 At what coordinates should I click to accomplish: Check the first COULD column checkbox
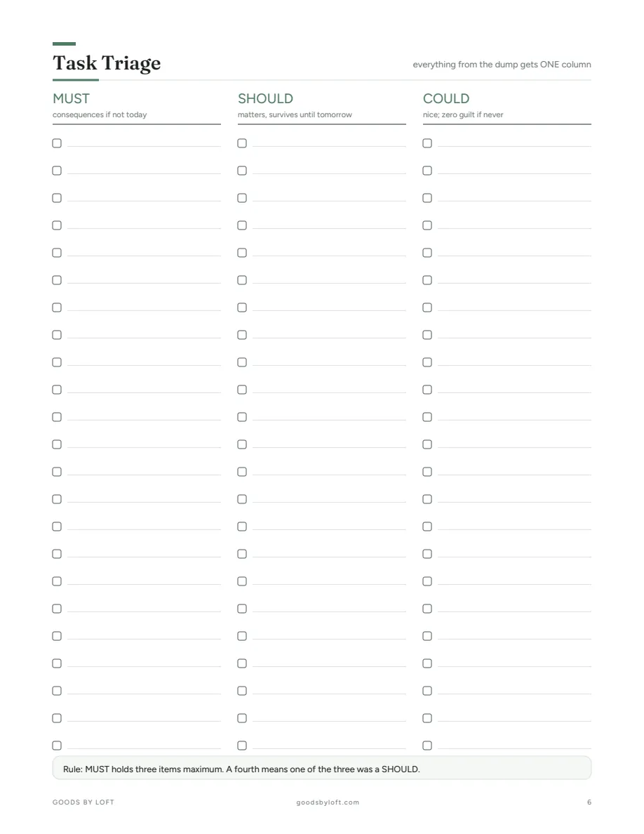click(x=427, y=143)
